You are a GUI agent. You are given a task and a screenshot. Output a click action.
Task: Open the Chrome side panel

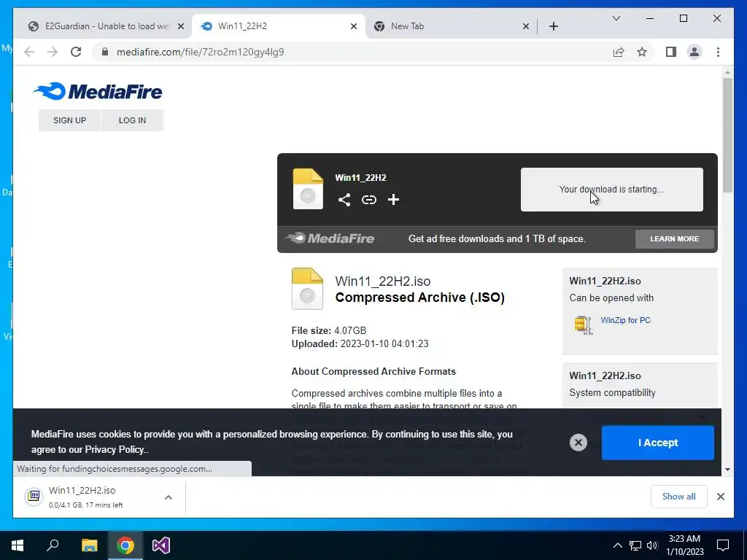[671, 52]
